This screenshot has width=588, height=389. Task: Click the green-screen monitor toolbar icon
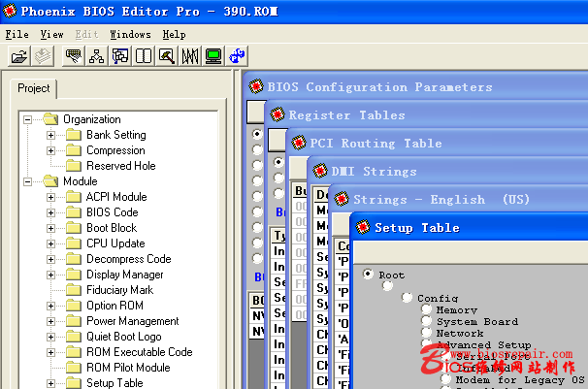(x=213, y=56)
